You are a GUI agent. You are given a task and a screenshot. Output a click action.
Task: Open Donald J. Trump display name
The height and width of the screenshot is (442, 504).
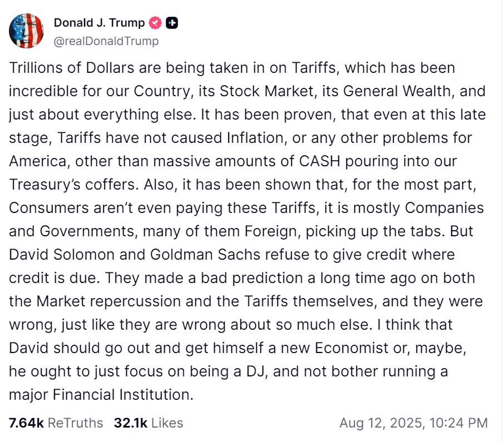click(99, 23)
